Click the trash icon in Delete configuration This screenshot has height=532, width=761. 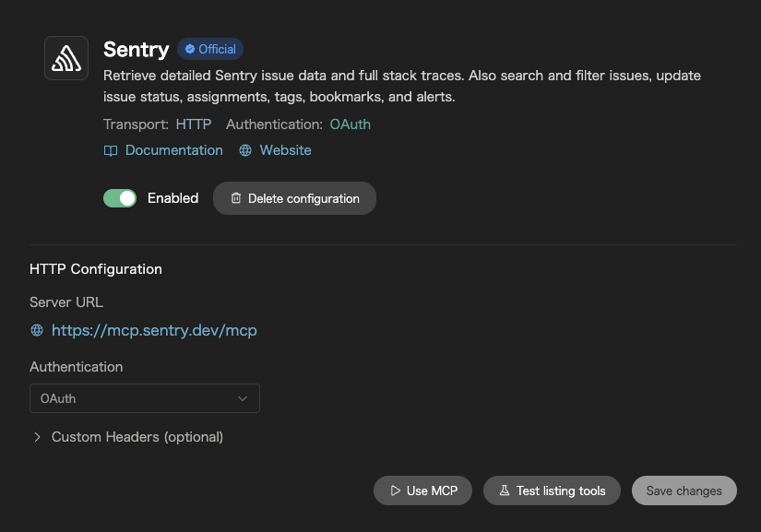coord(236,198)
